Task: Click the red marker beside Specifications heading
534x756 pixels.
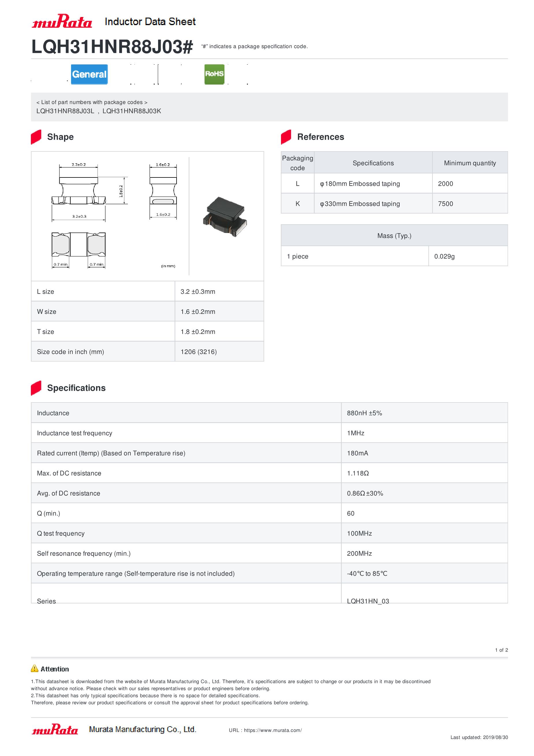Action: point(36,388)
